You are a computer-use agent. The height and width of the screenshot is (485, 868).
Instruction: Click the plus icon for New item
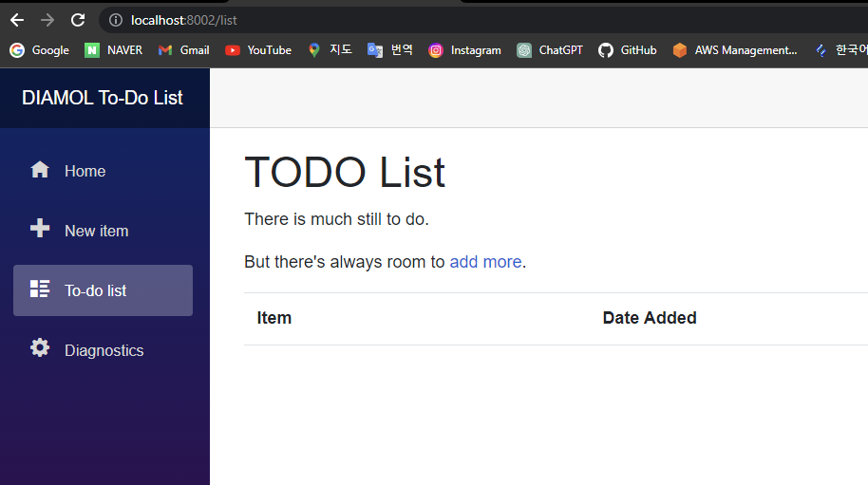(40, 228)
